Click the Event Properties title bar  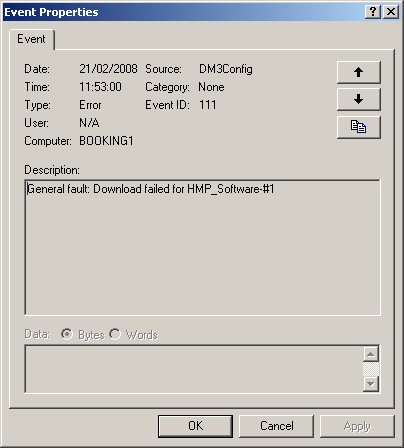coord(183,12)
